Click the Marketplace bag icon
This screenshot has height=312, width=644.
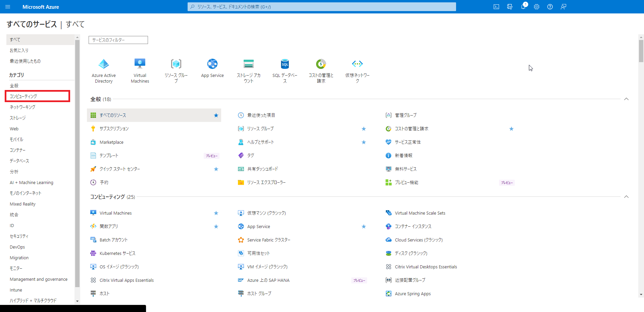[93, 142]
